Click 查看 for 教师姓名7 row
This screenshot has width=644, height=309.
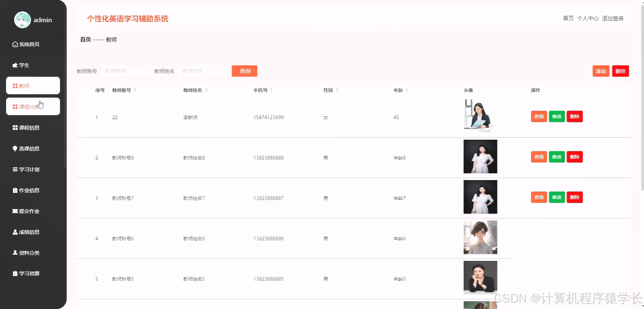click(539, 197)
